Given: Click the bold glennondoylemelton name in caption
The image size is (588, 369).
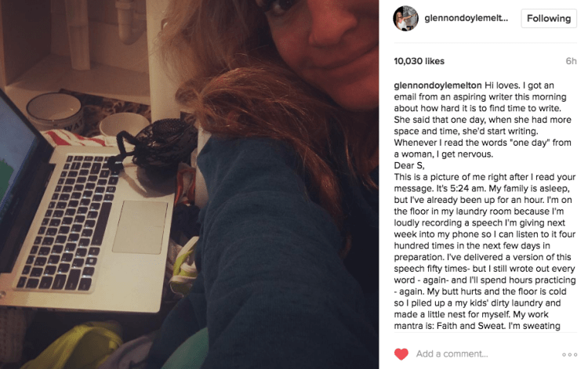Looking at the screenshot, I should point(437,85).
